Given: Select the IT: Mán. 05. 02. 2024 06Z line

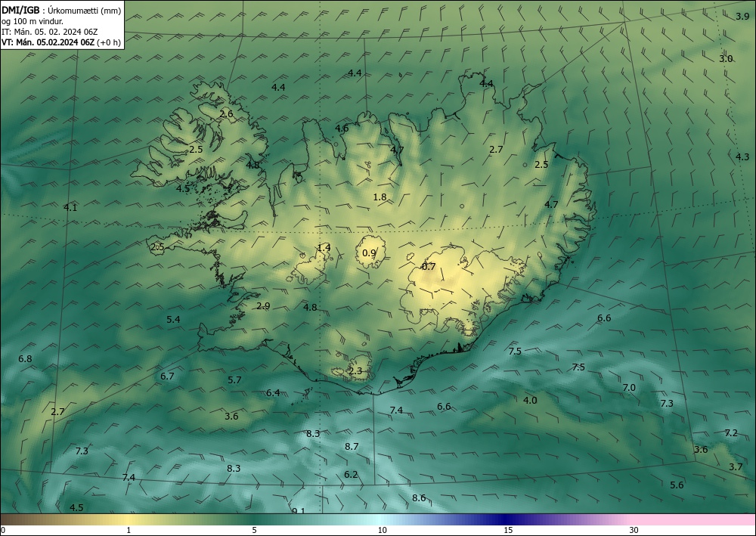Looking at the screenshot, I should [x=50, y=32].
